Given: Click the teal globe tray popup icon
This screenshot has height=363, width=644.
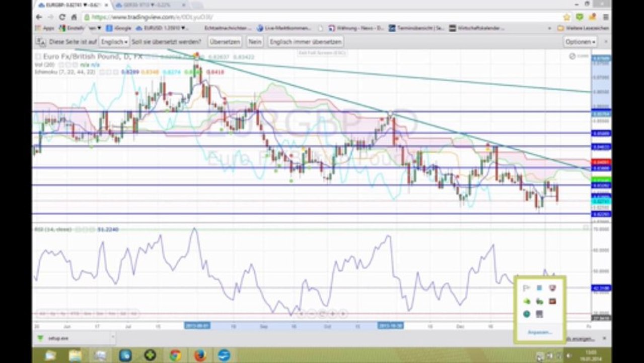Looking at the screenshot, I should [x=526, y=314].
